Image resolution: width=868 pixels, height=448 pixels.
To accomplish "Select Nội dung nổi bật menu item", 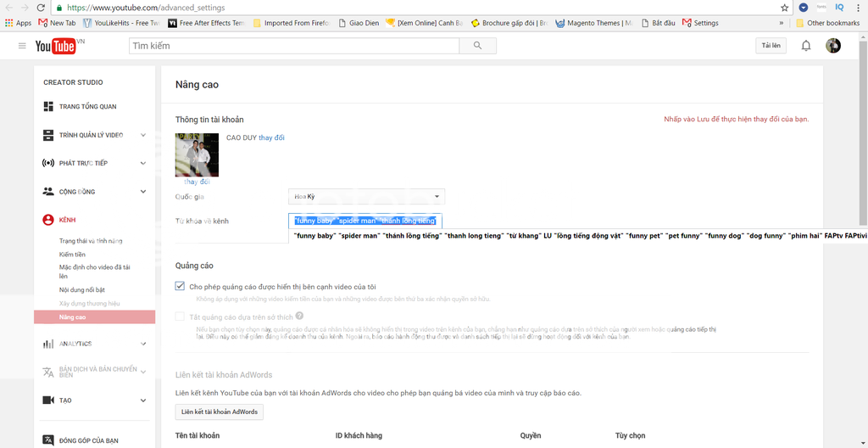I will tap(82, 290).
